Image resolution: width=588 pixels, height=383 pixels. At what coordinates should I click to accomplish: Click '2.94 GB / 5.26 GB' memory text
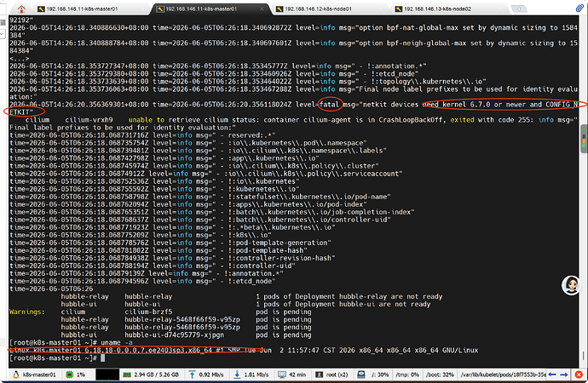coord(157,374)
